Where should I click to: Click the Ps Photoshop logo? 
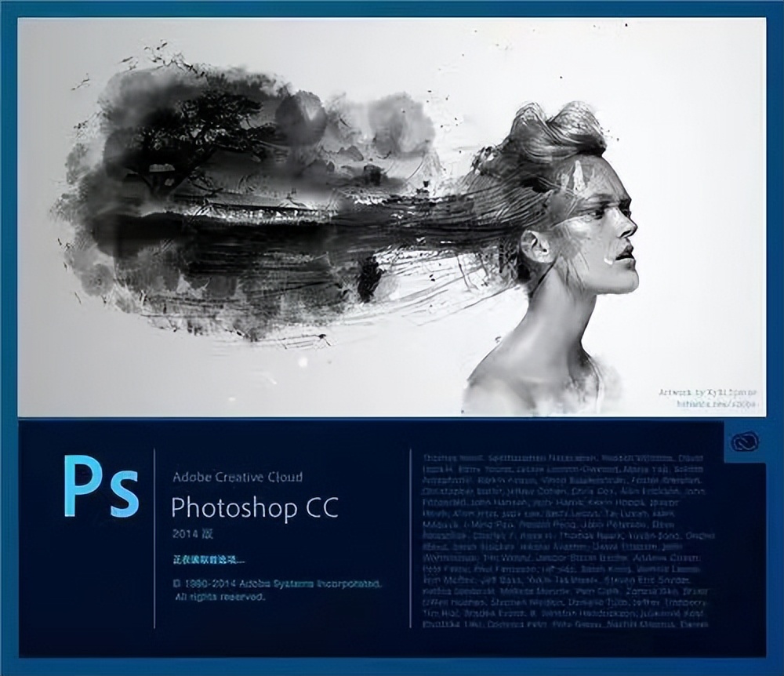[100, 487]
